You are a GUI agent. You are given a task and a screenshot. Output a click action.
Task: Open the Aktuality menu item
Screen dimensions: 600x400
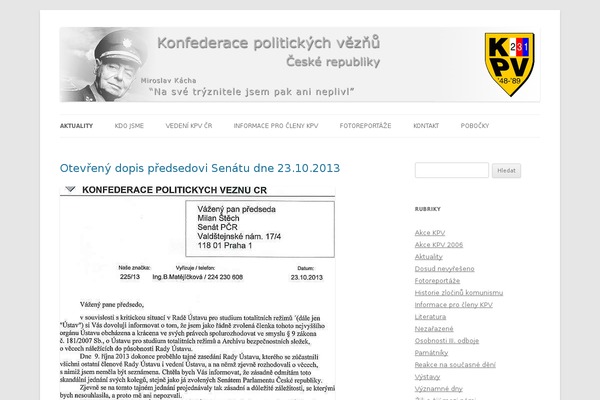[76, 126]
